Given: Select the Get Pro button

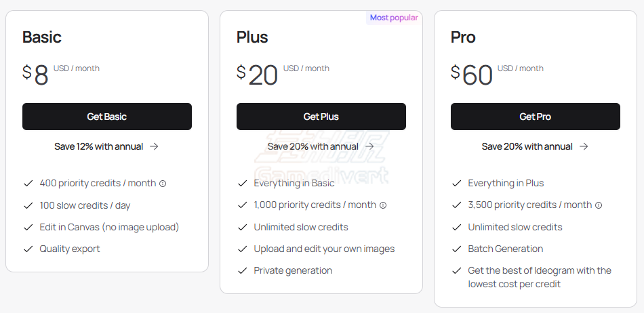Looking at the screenshot, I should click(535, 117).
